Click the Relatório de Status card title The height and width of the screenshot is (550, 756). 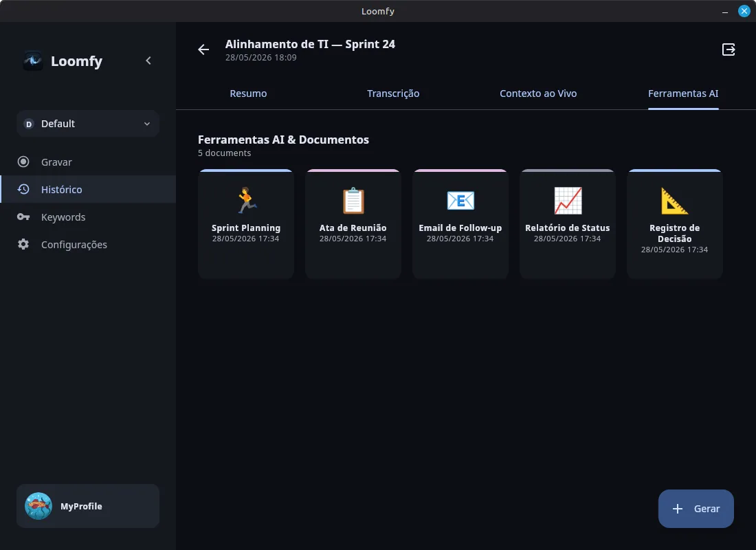tap(568, 228)
